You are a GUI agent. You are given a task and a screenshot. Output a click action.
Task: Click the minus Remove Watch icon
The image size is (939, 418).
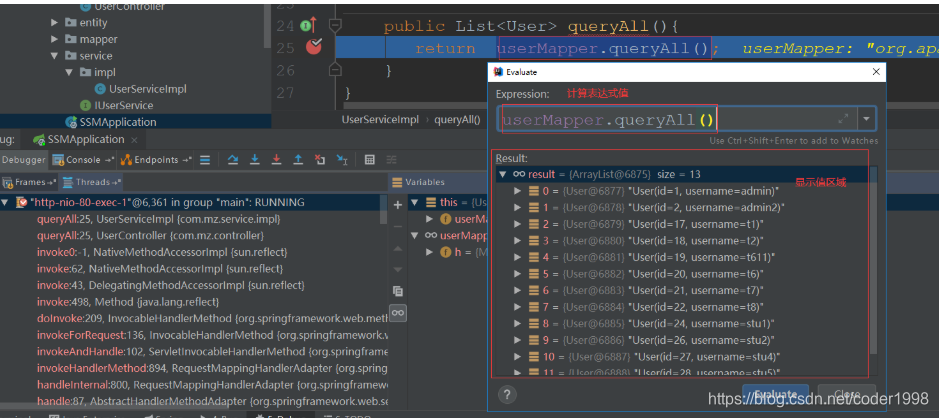pos(398,226)
